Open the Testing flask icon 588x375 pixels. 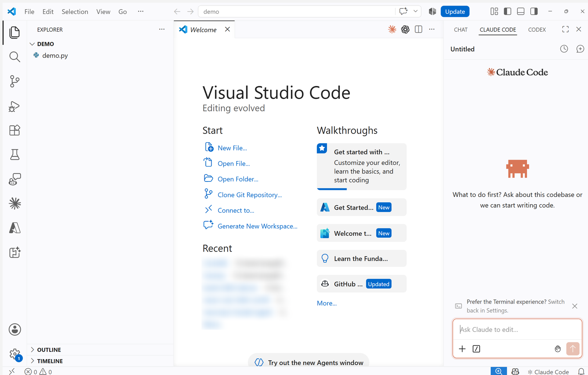[x=15, y=155]
